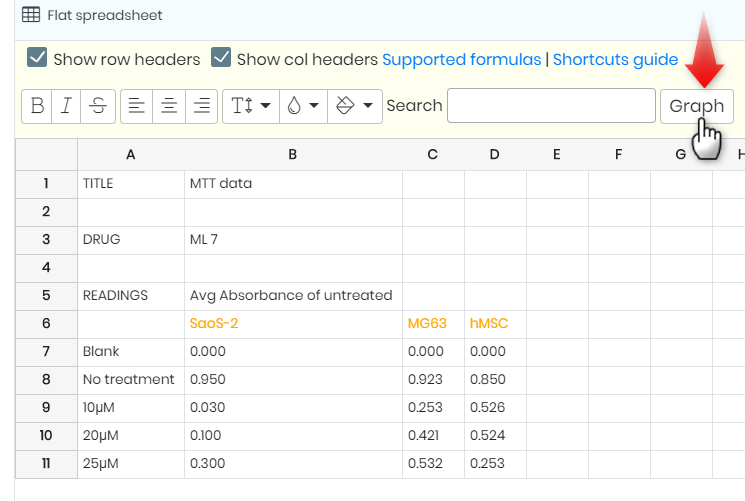Select row 8 header
This screenshot has width=745, height=501.
pyautogui.click(x=46, y=379)
